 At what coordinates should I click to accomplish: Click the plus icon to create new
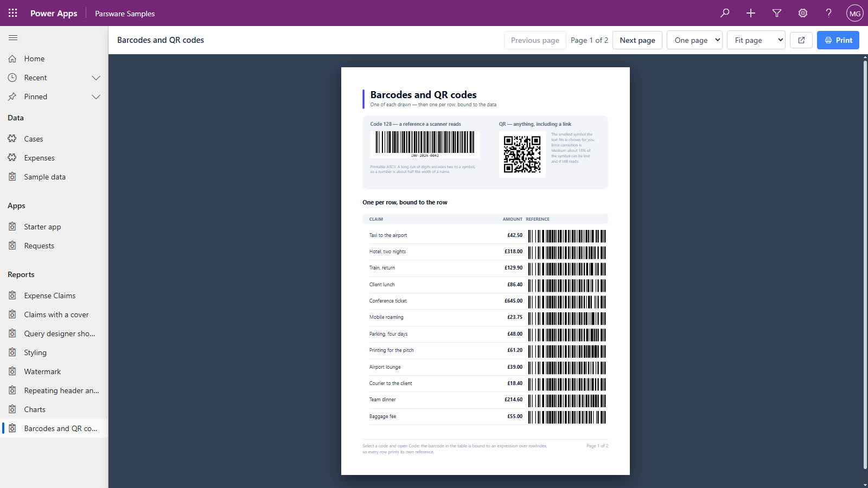pyautogui.click(x=751, y=13)
